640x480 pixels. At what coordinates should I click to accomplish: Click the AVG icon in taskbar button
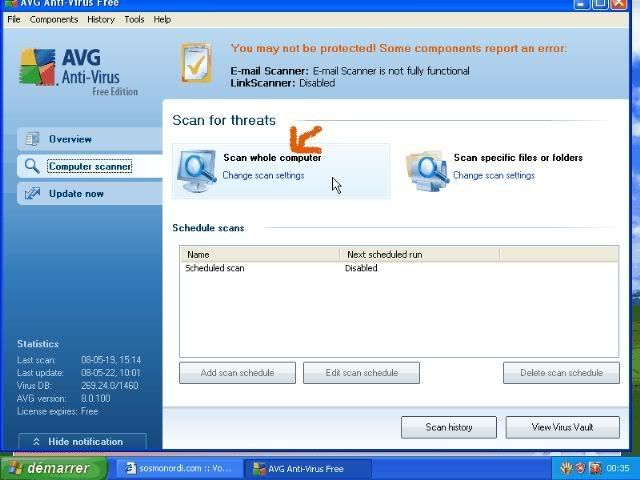pyautogui.click(x=259, y=469)
